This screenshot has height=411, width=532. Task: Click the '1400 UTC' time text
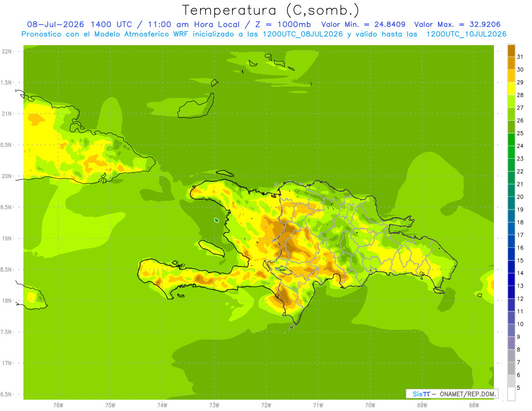tap(111, 24)
